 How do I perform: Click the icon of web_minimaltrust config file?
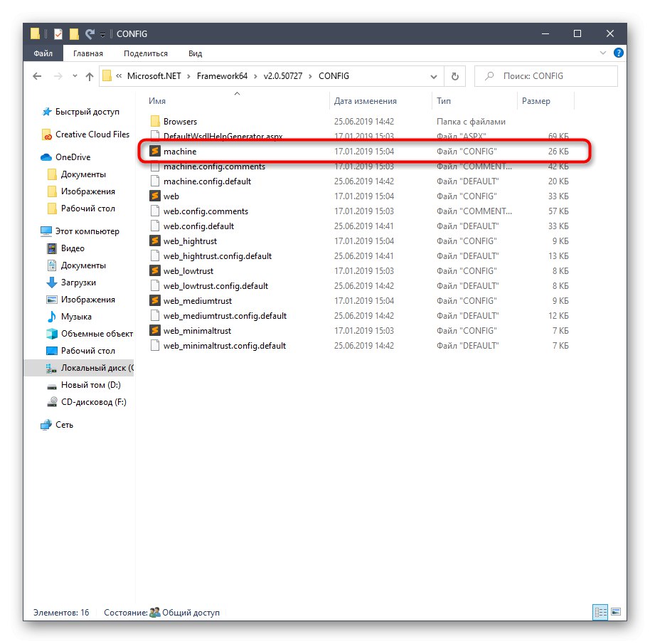154,330
